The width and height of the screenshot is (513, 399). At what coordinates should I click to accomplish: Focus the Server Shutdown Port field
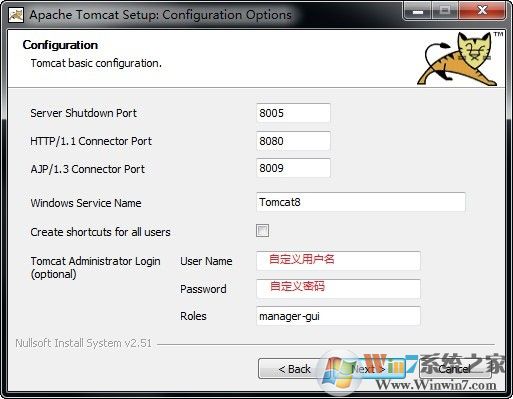pos(293,113)
